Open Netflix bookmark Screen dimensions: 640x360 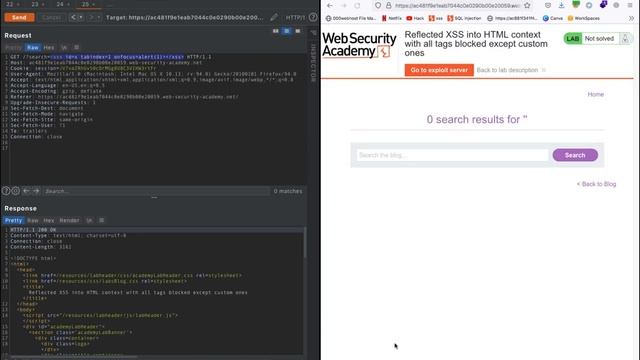click(x=392, y=18)
